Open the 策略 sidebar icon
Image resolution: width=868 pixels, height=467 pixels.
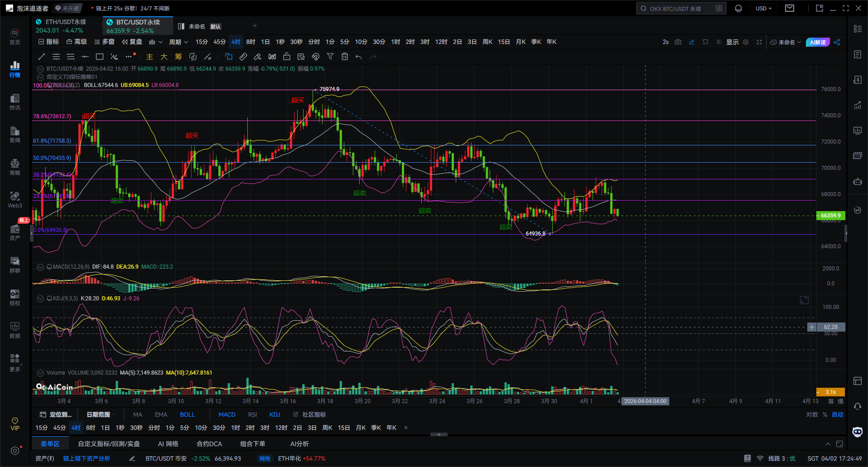[x=15, y=167]
